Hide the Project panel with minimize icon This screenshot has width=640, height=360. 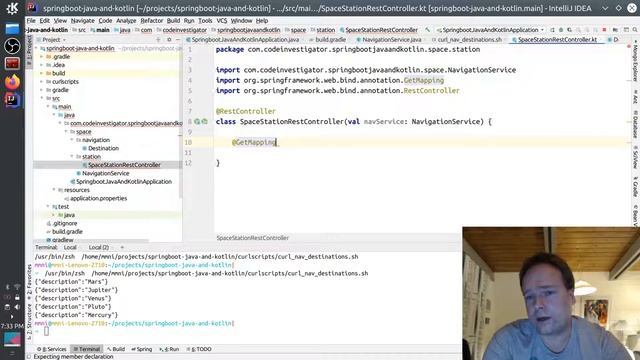pyautogui.click(x=178, y=40)
